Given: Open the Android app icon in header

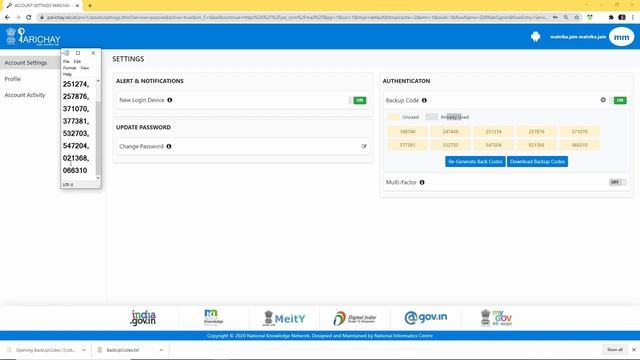Looking at the screenshot, I should pos(536,37).
